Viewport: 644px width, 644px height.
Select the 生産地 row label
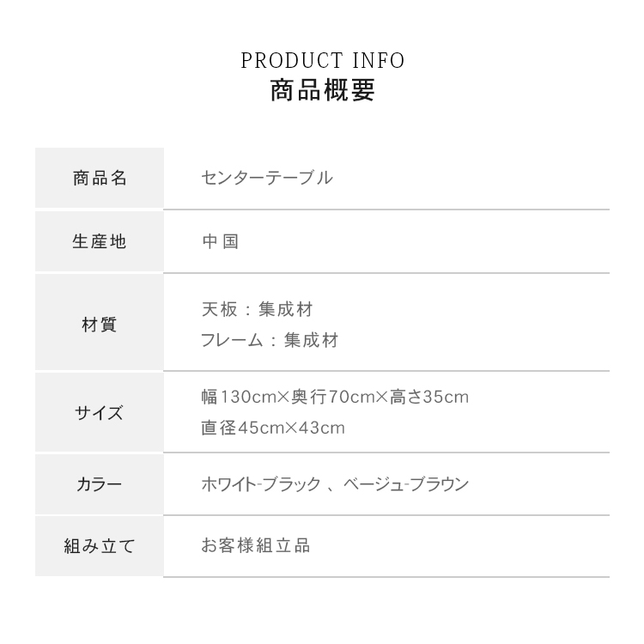coord(100,241)
